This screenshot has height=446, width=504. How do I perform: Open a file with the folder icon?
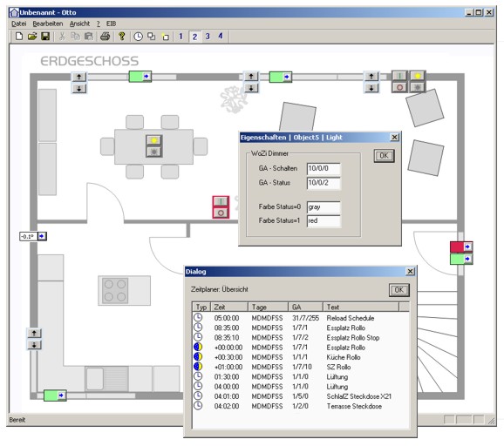(31, 37)
